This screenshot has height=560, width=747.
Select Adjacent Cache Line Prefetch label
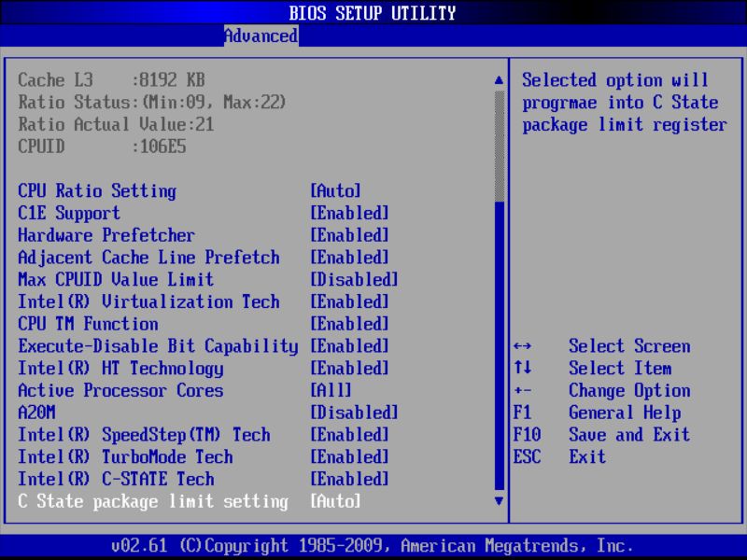coord(148,258)
